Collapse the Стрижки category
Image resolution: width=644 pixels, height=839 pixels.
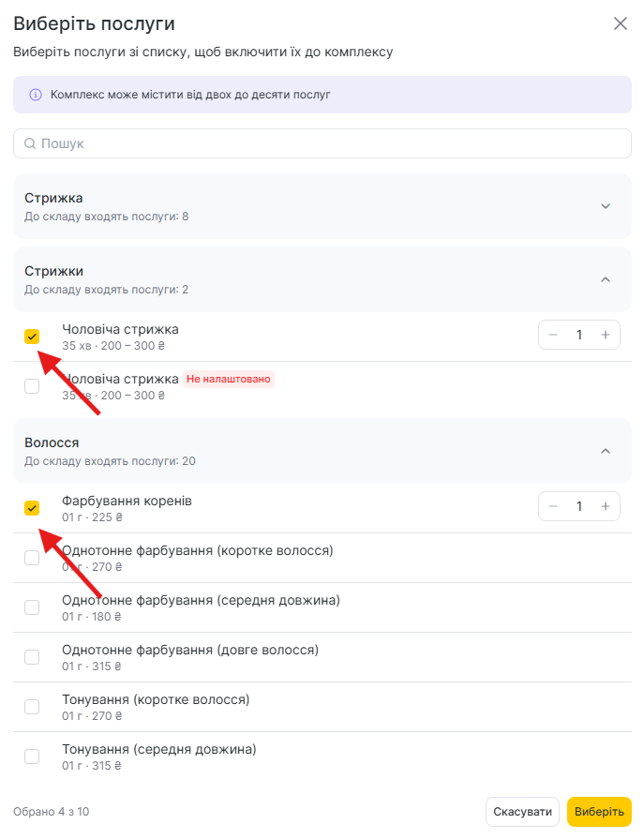coord(605,279)
